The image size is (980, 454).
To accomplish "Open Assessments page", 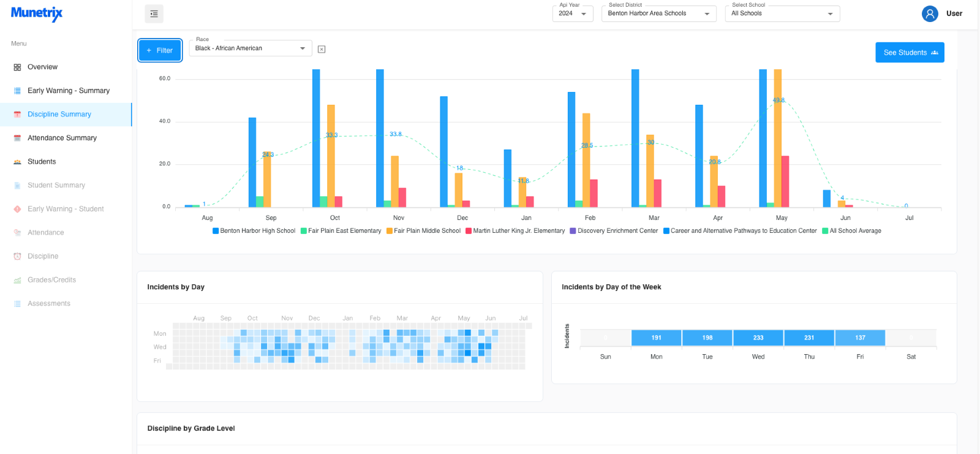I will click(x=49, y=303).
